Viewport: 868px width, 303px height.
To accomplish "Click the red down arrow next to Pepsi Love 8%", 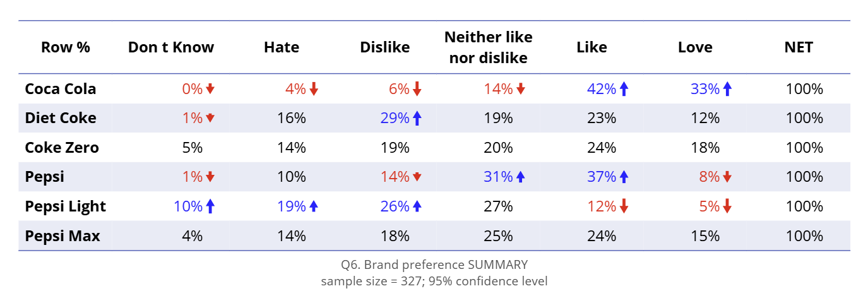I will tap(727, 177).
